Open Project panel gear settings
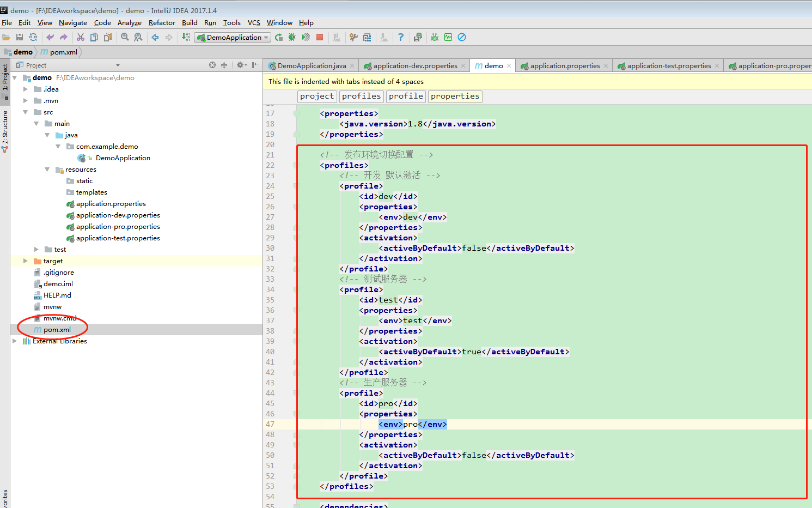The height and width of the screenshot is (508, 812). tap(241, 65)
